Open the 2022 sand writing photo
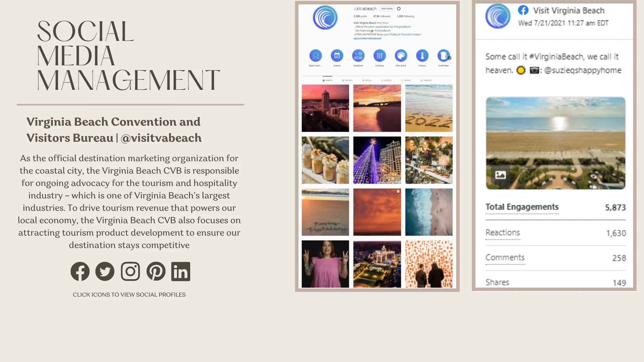The width and height of the screenshot is (644, 362). tap(429, 108)
